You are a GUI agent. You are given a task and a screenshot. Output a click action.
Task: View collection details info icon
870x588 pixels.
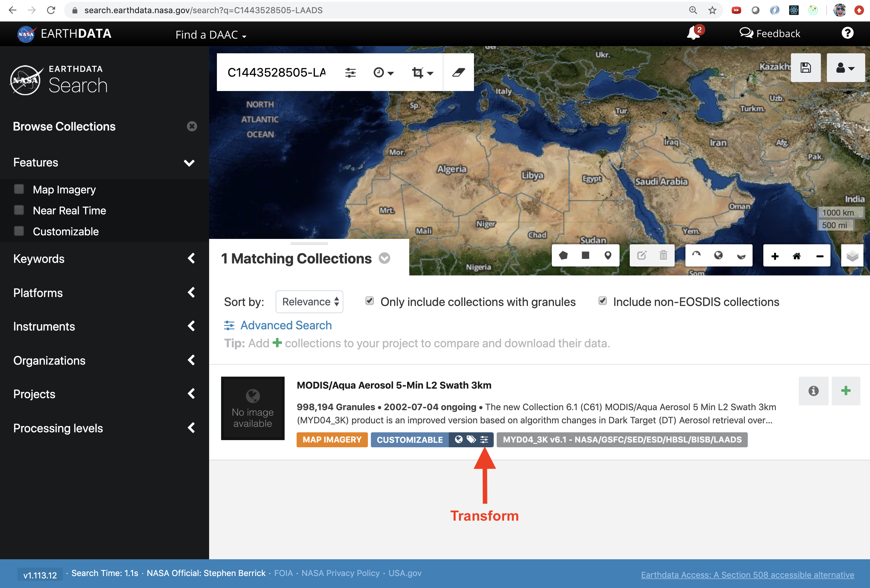point(813,391)
